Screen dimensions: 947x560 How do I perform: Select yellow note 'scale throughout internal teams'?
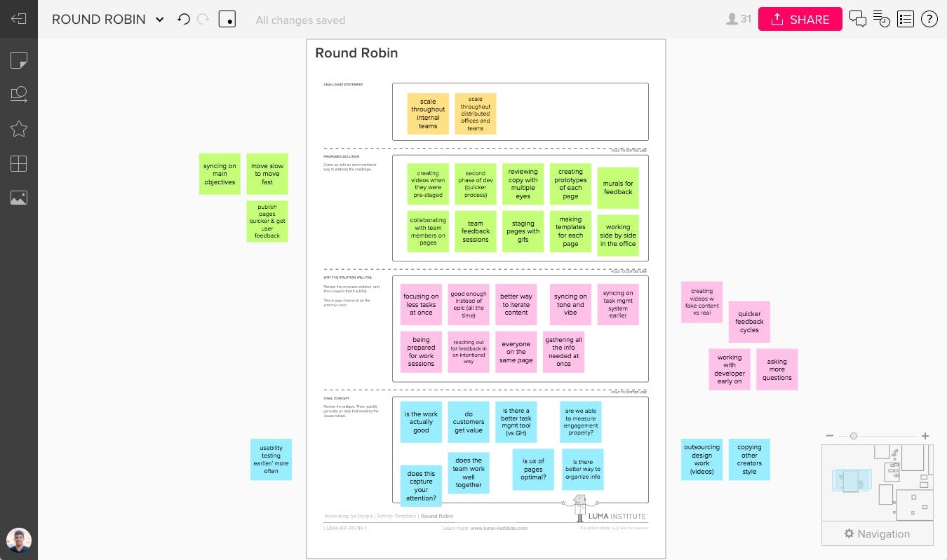(x=428, y=114)
